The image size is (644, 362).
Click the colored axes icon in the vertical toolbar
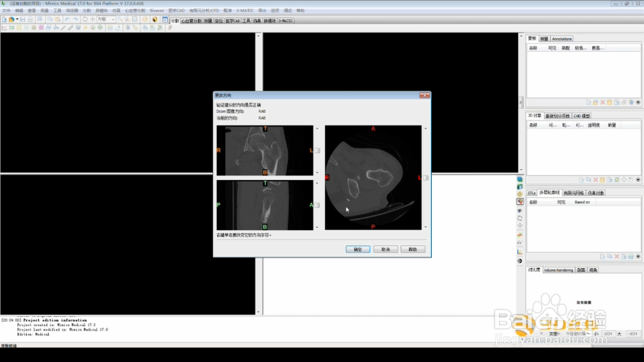coord(520,235)
